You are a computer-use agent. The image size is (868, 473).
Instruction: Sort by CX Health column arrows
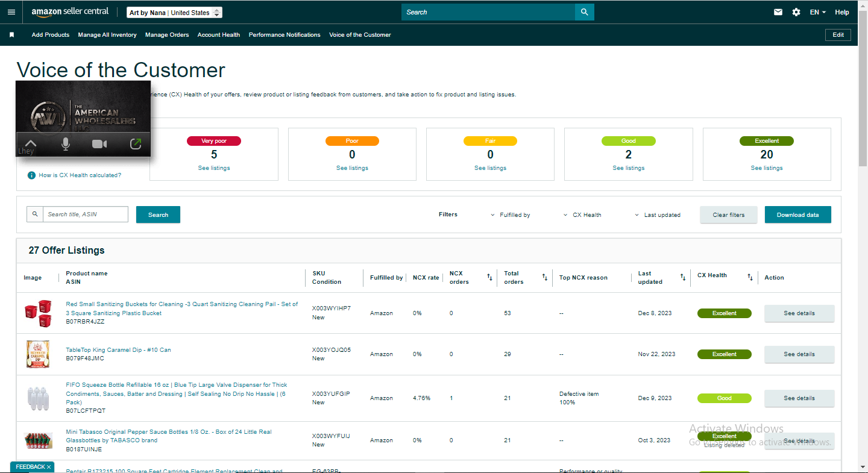click(x=750, y=277)
